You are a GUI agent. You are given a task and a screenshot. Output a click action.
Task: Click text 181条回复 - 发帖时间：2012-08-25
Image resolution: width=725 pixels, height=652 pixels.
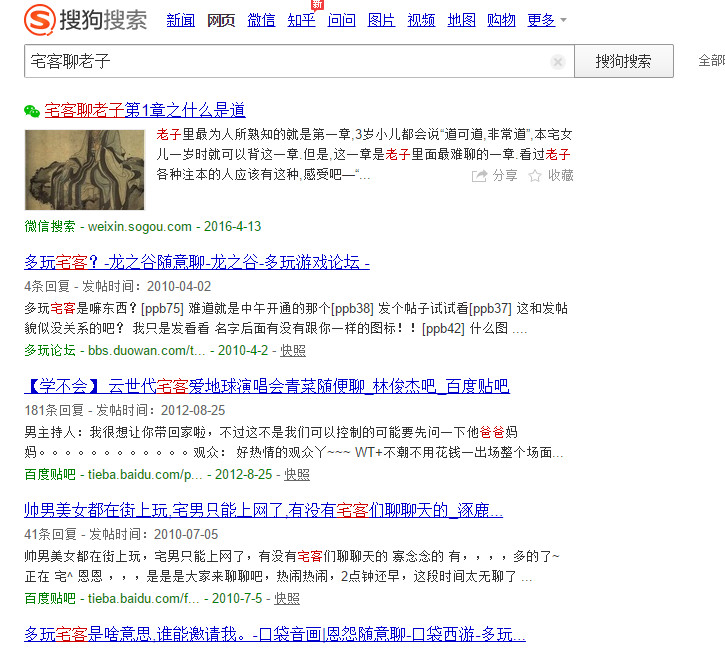pos(124,410)
